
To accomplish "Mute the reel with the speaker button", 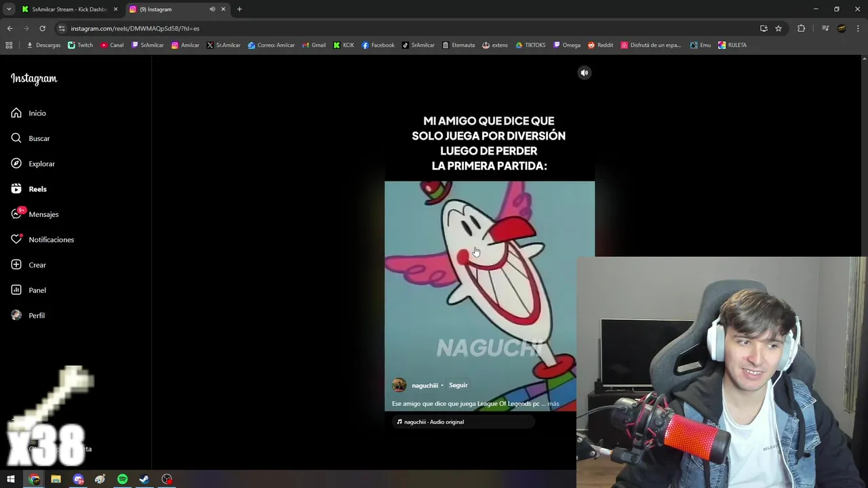I will pos(585,73).
